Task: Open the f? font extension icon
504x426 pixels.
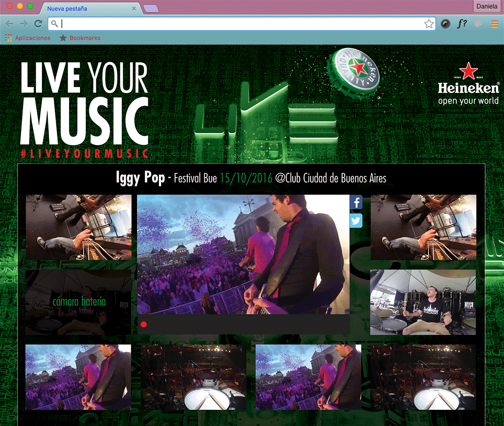Action: (x=462, y=24)
